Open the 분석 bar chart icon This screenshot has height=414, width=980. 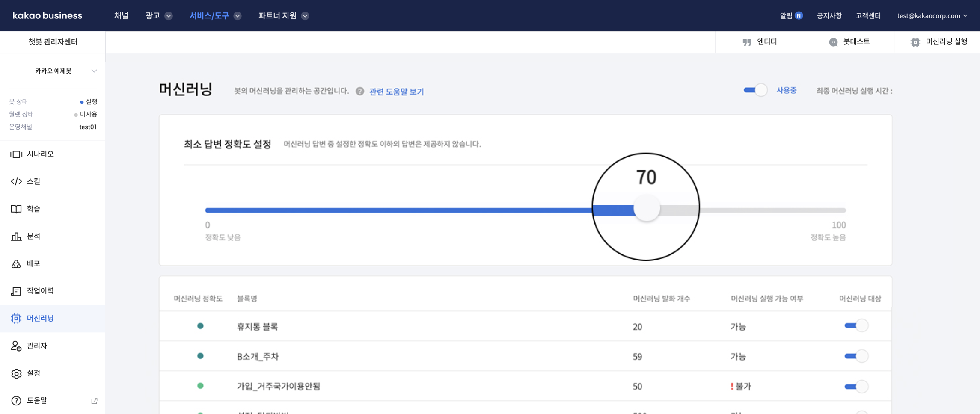16,236
